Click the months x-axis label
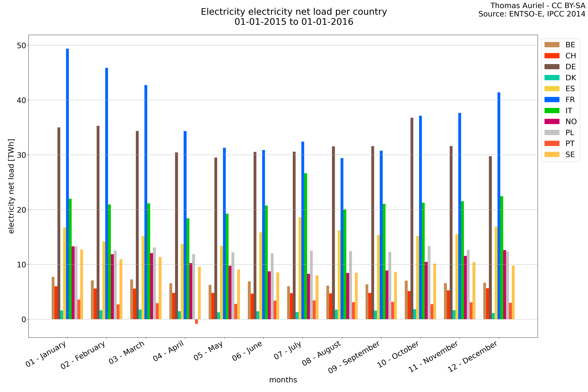 283,380
